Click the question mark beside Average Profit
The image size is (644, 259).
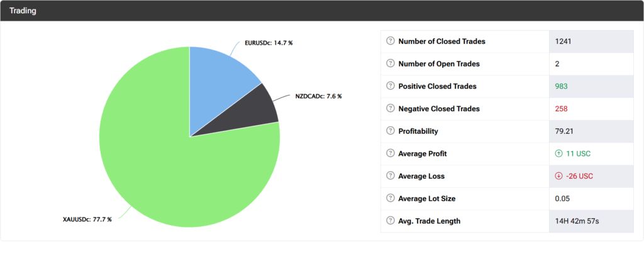(390, 154)
